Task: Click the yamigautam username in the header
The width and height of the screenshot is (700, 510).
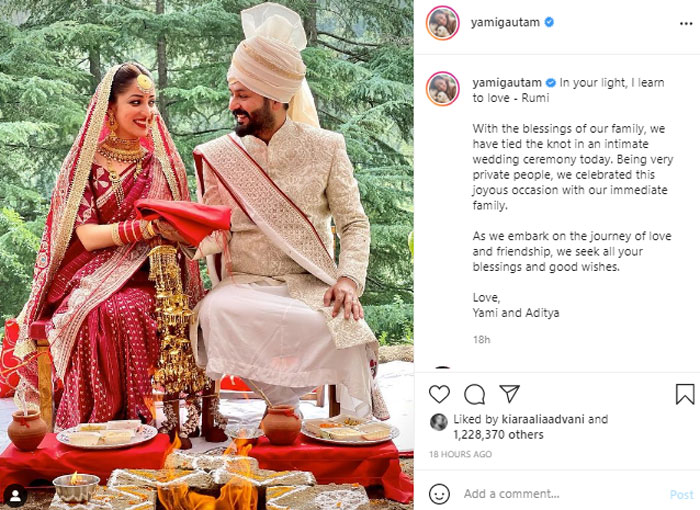Action: 505,22
